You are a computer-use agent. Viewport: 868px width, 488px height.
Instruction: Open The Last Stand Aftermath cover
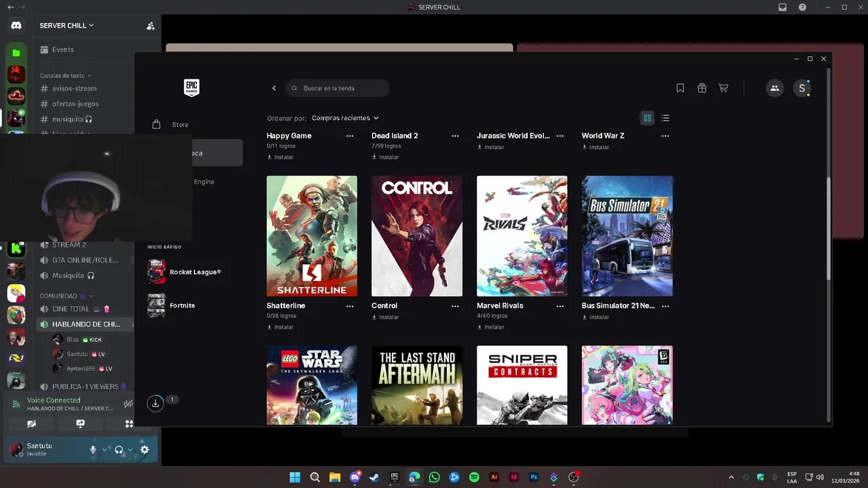417,386
